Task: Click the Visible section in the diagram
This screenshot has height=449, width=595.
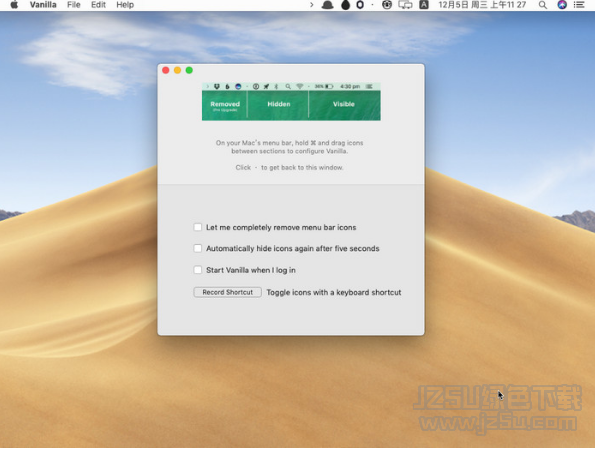Action: click(x=345, y=106)
